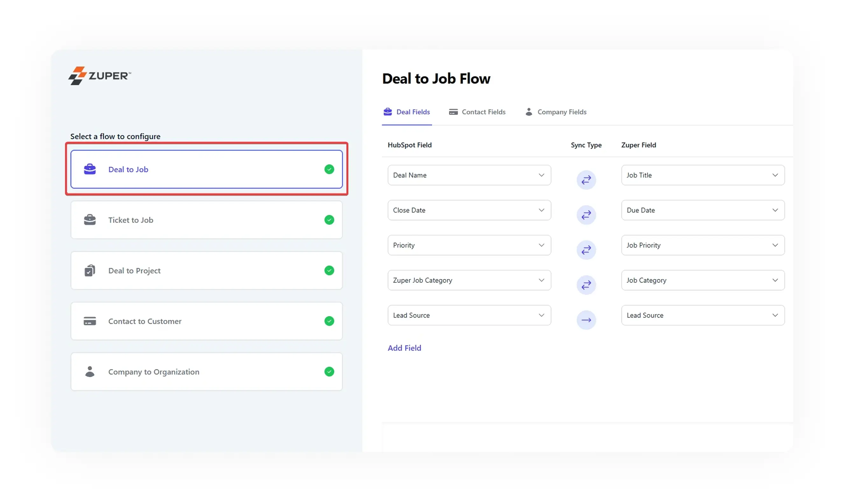Open the Job Priority Zuper field dropdown
The height and width of the screenshot is (504, 844).
(703, 245)
